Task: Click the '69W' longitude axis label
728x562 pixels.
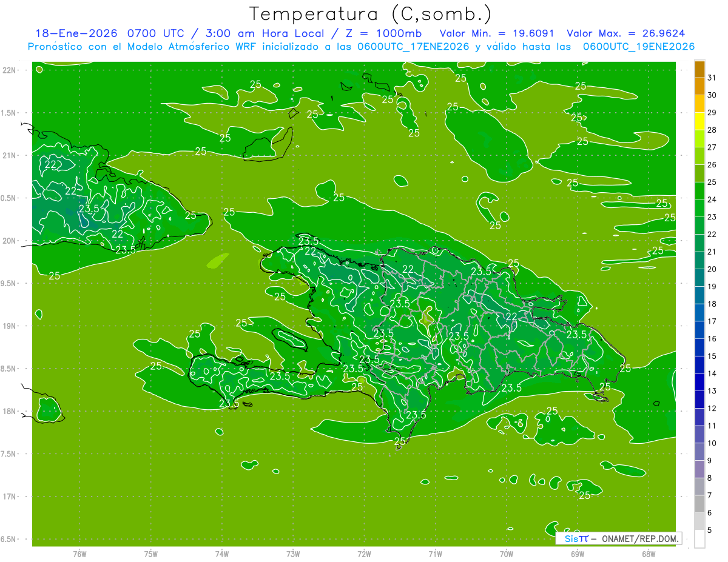Action: click(578, 554)
